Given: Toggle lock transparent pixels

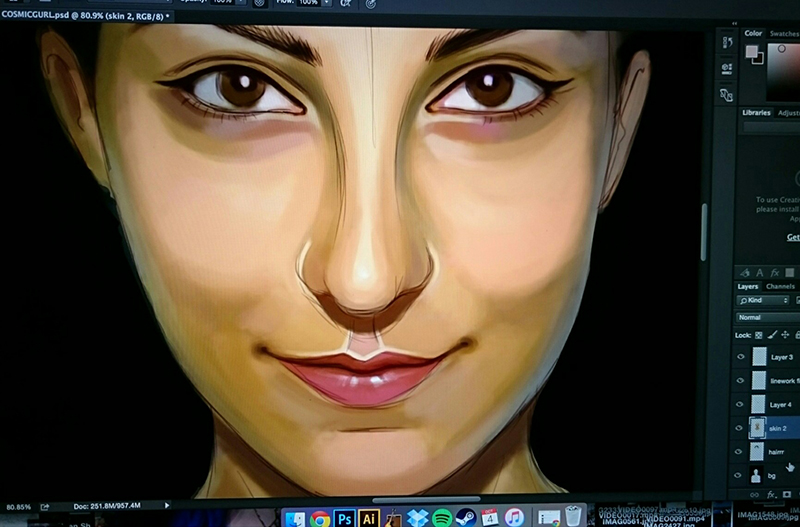Looking at the screenshot, I should click(x=759, y=335).
